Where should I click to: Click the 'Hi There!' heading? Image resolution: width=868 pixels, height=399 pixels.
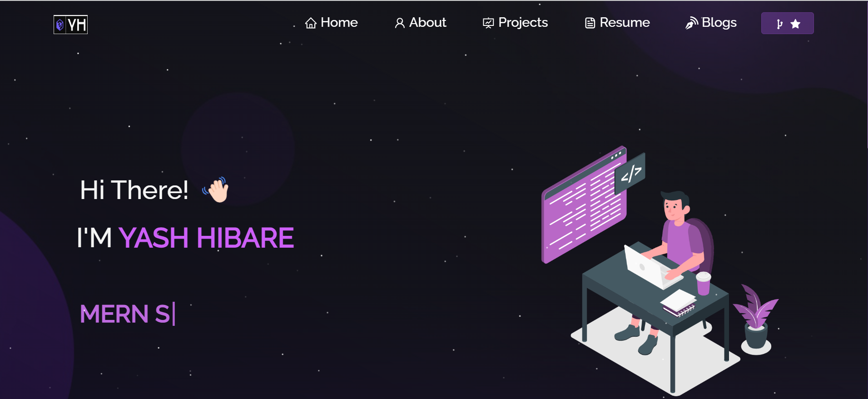coord(134,190)
